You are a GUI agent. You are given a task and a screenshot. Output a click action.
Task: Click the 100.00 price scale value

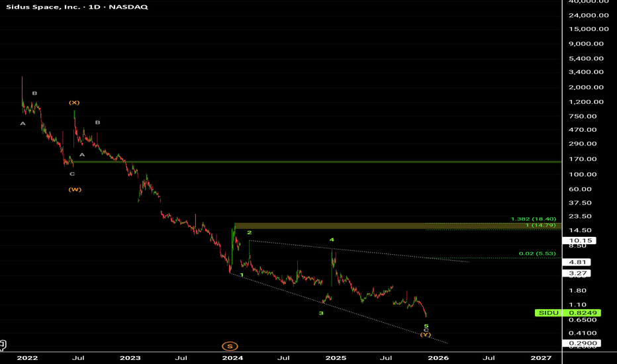tap(583, 174)
